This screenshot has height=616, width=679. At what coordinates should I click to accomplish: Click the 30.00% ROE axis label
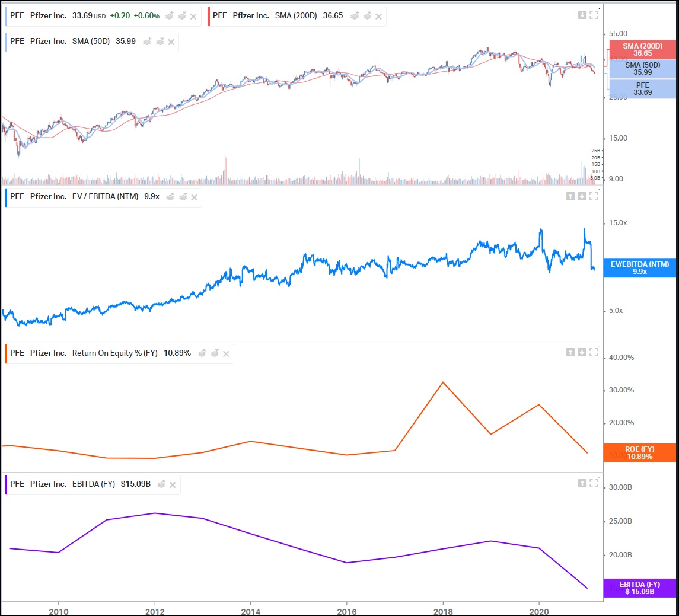click(x=621, y=390)
